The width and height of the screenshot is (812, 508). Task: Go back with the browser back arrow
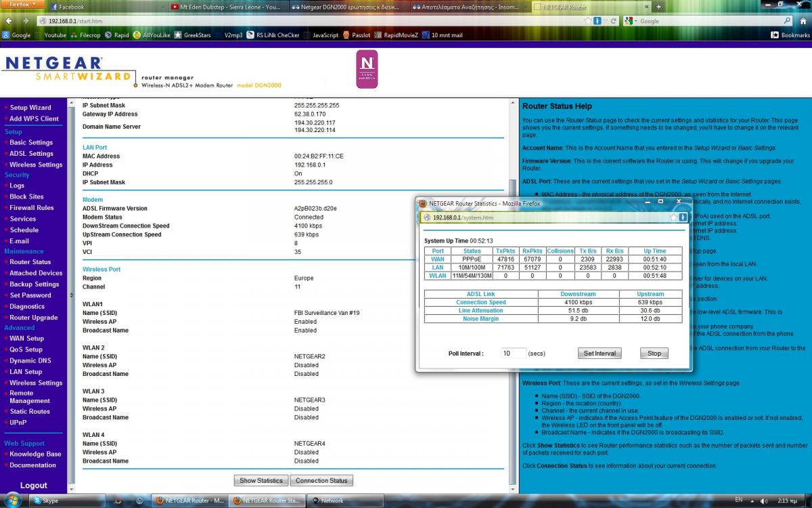pos(10,21)
